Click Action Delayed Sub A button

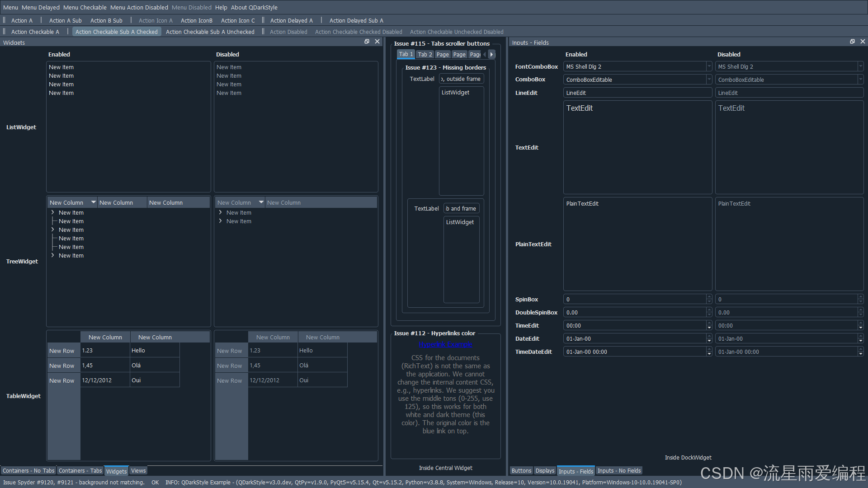pyautogui.click(x=356, y=21)
